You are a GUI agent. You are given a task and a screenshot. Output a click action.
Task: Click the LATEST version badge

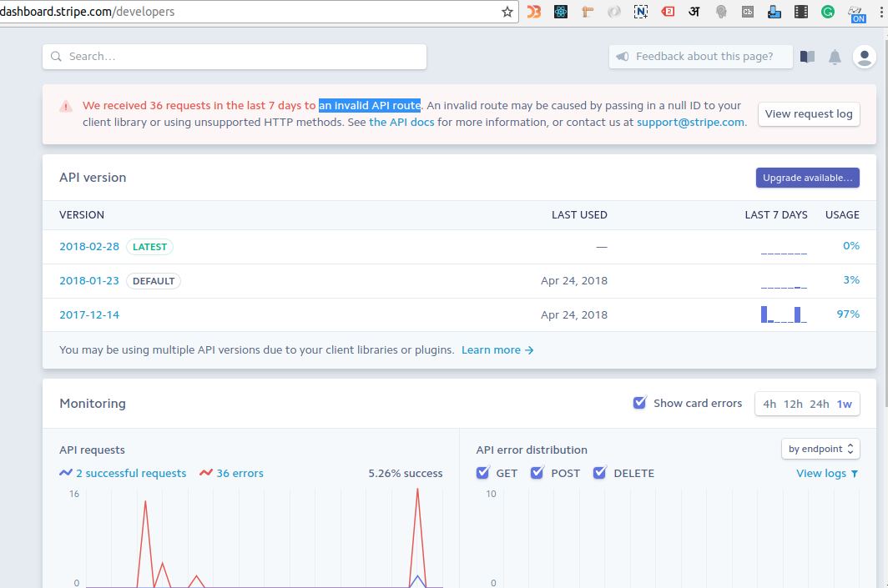(149, 247)
